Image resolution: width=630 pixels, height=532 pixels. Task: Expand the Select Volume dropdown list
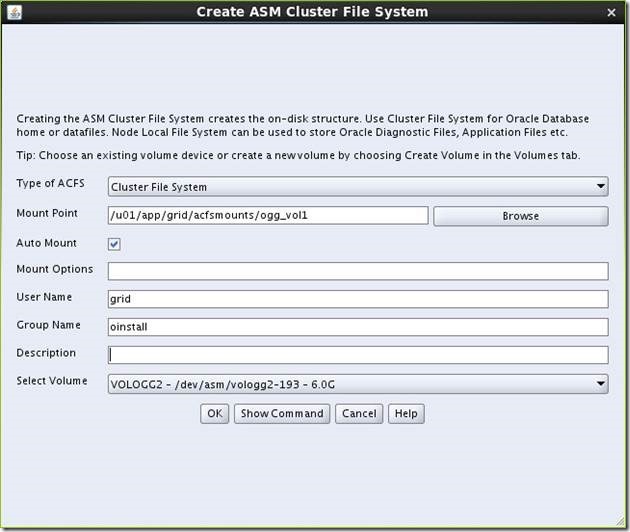[358, 383]
